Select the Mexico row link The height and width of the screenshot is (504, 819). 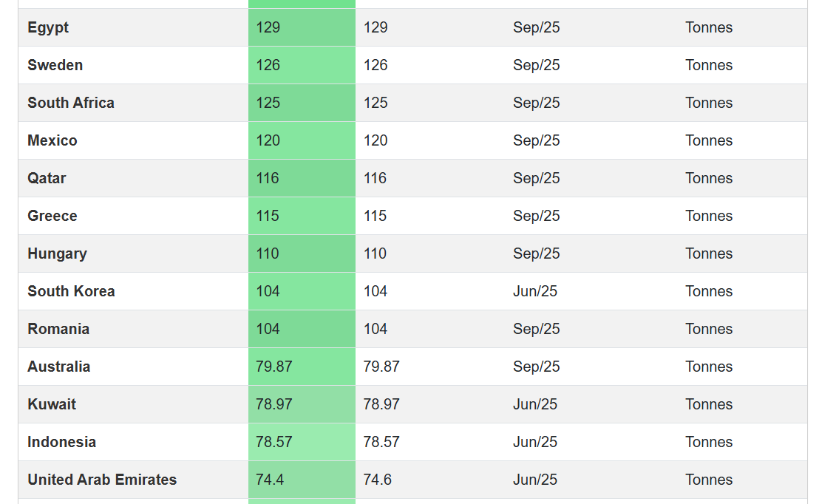pos(52,140)
